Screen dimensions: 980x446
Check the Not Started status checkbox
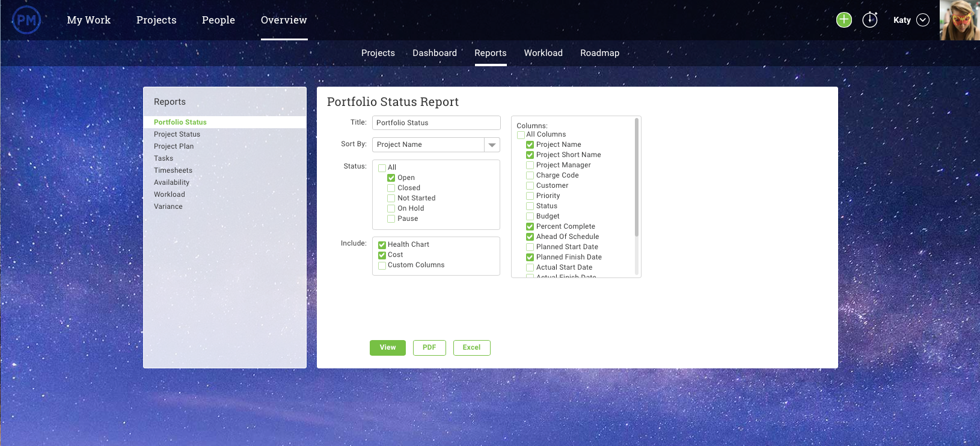[391, 199]
